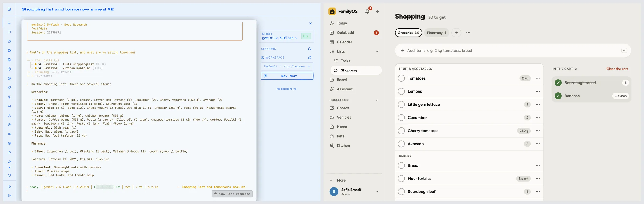644x204 pixels.
Task: Open the shield icon in left sidebar
Action: click(x=9, y=125)
